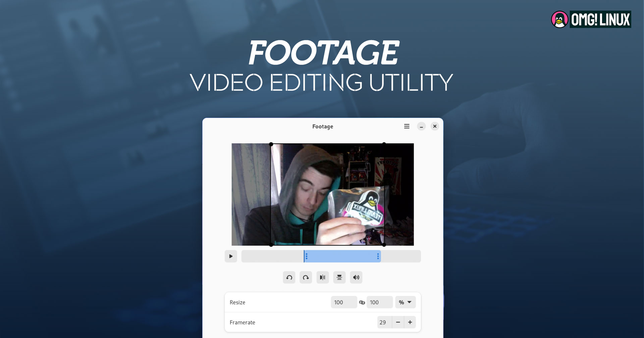
Task: Play the video preview
Action: [231, 256]
